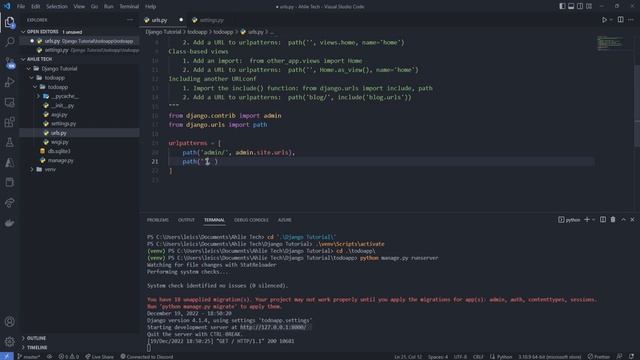Run Python file with play button
Screen dimensions: 640x360
click(604, 20)
